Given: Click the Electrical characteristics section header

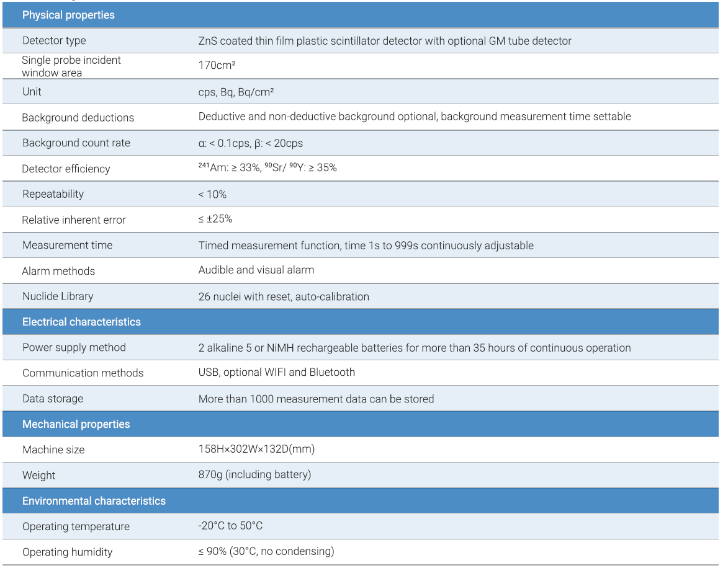Looking at the screenshot, I should [x=81, y=322].
